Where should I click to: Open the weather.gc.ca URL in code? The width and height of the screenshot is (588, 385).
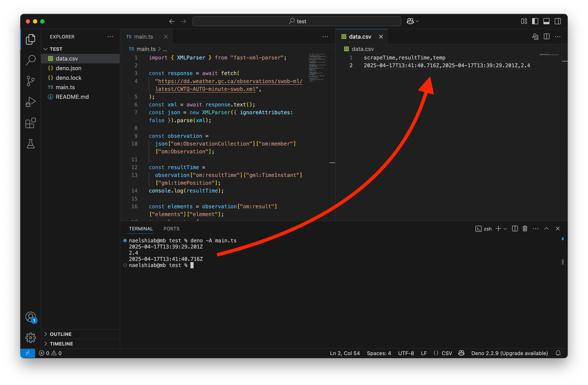point(228,85)
